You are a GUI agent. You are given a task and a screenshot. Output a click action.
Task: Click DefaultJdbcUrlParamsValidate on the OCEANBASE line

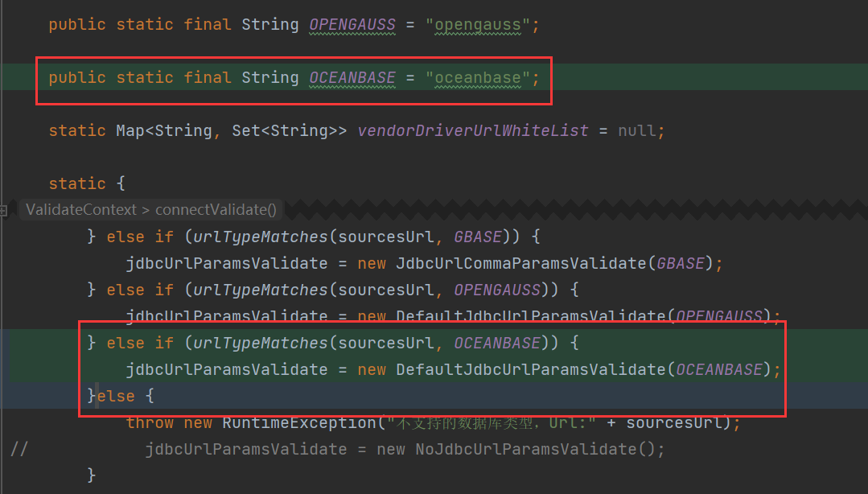pyautogui.click(x=531, y=369)
